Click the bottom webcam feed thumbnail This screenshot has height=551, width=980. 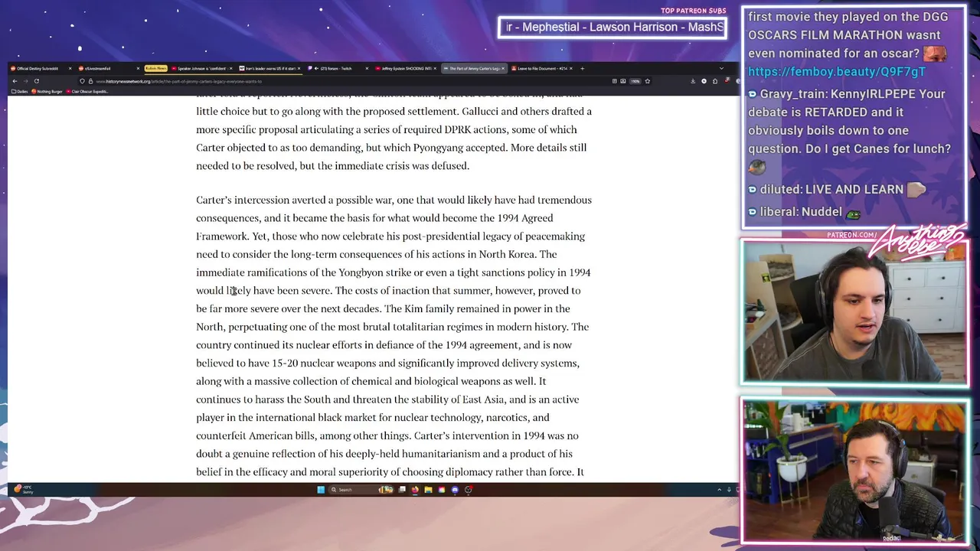(x=854, y=471)
